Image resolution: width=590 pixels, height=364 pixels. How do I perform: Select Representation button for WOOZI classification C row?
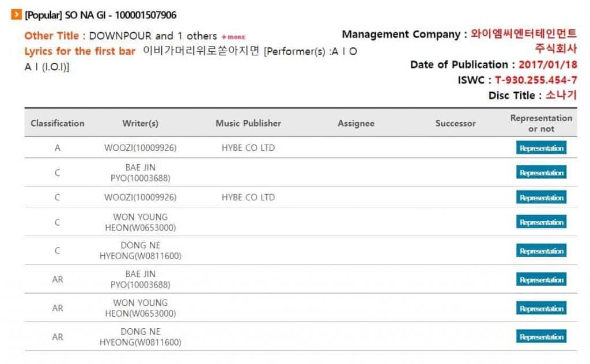click(541, 198)
